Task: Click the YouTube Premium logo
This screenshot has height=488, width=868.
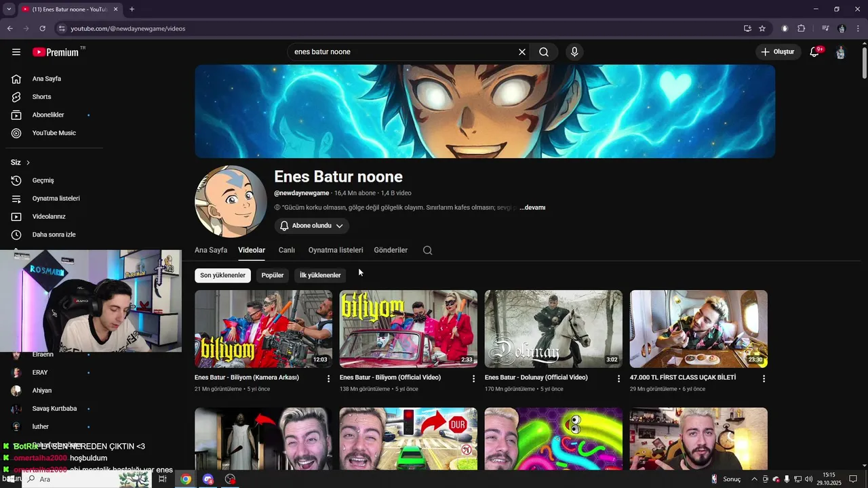Action: tap(56, 52)
